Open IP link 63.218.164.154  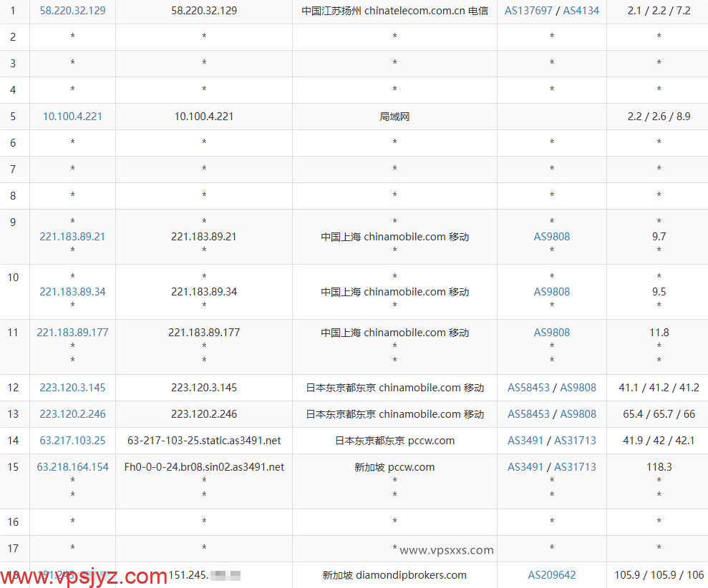(72, 467)
